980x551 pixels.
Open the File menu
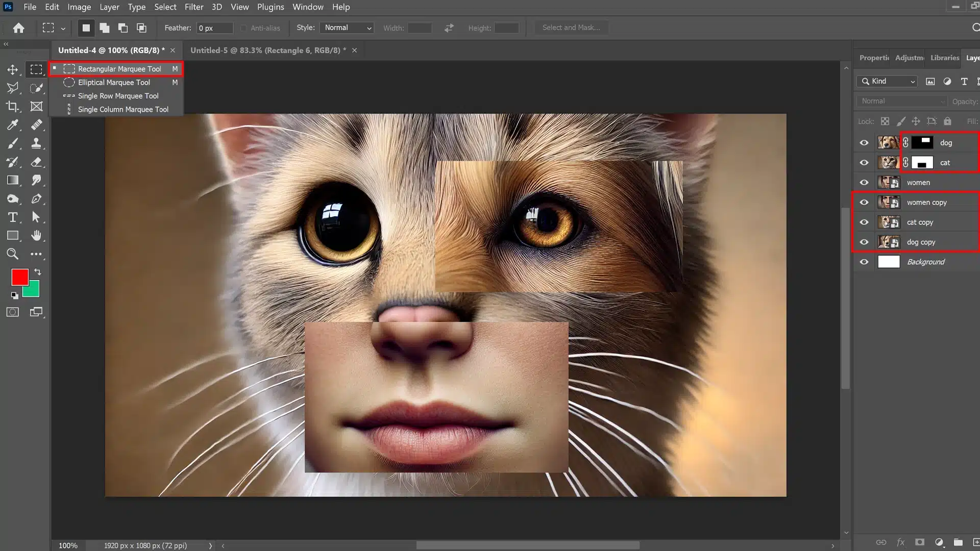pos(30,7)
